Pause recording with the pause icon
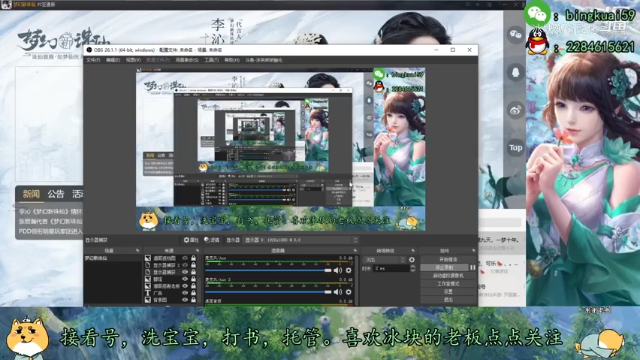 coord(472,267)
